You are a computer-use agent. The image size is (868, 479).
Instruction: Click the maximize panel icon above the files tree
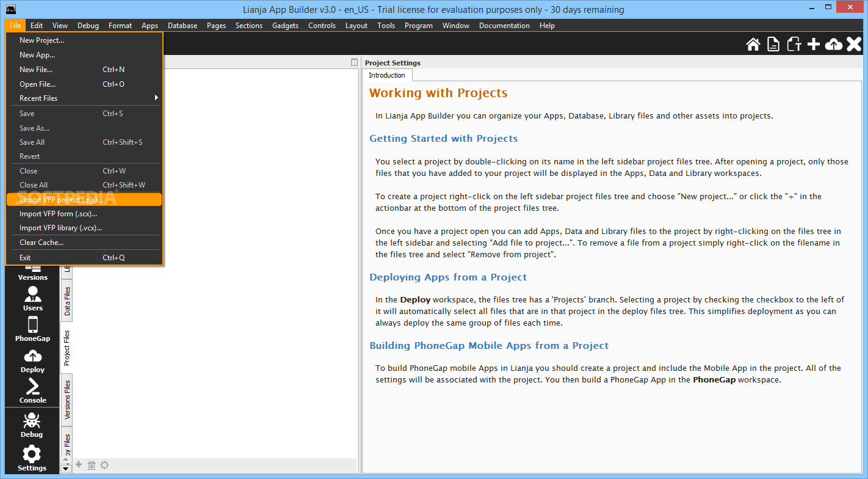[x=354, y=62]
